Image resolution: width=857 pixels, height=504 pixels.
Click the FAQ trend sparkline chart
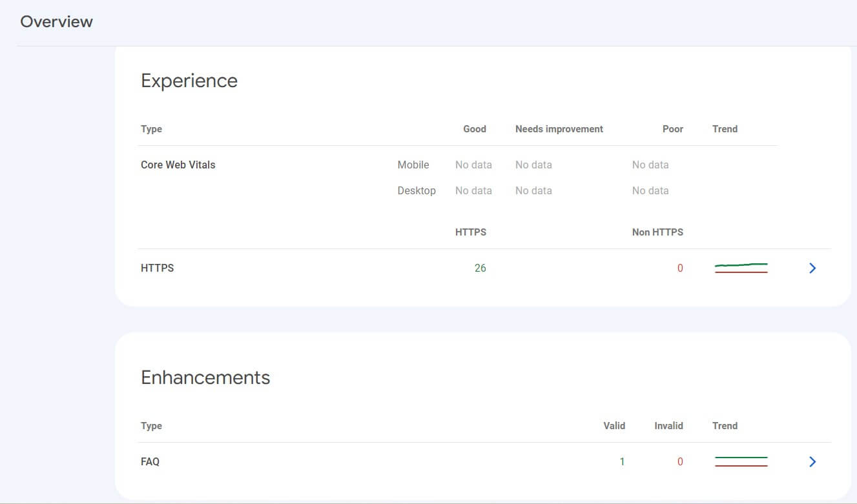point(741,461)
